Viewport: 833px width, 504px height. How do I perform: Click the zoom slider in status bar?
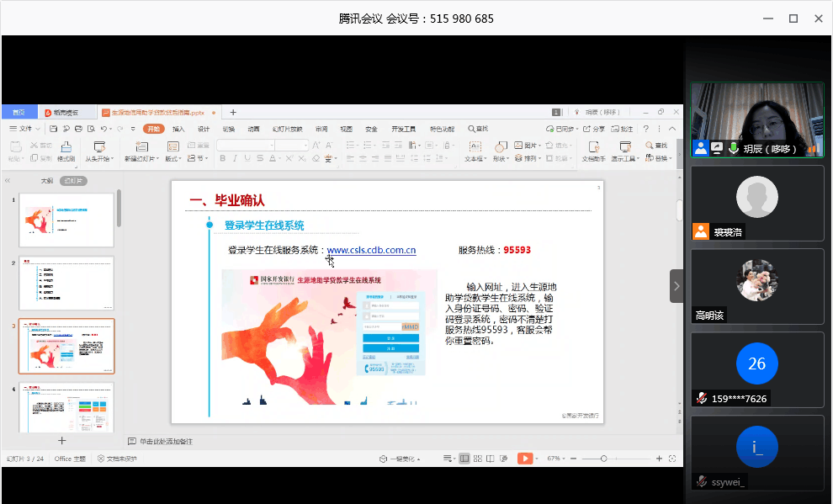point(603,459)
